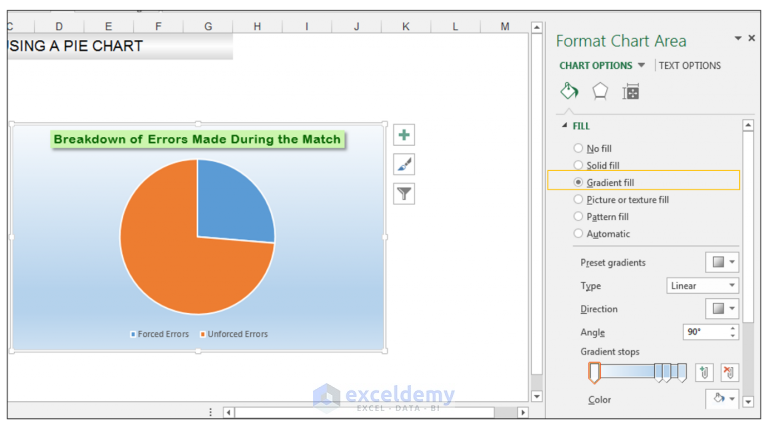Select the Pattern fill radio button

[x=578, y=216]
